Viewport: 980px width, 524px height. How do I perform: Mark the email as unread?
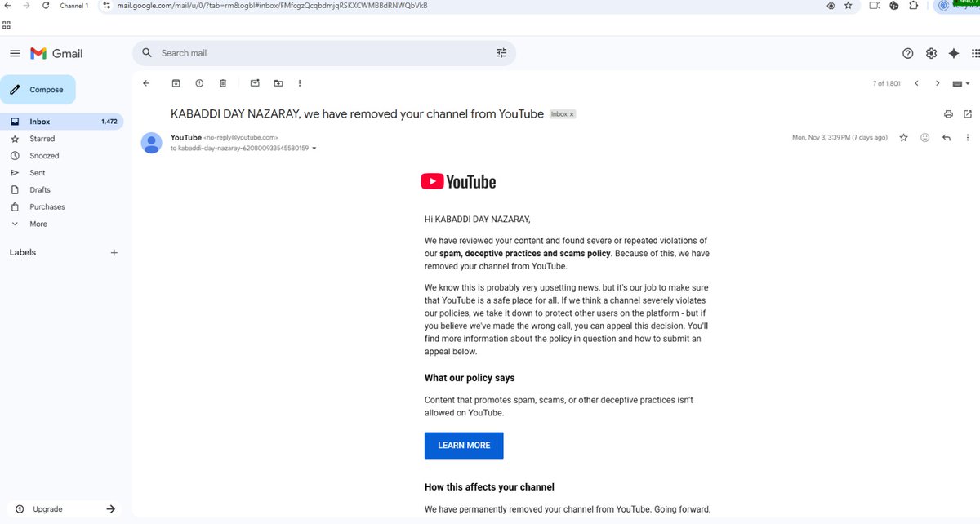255,83
